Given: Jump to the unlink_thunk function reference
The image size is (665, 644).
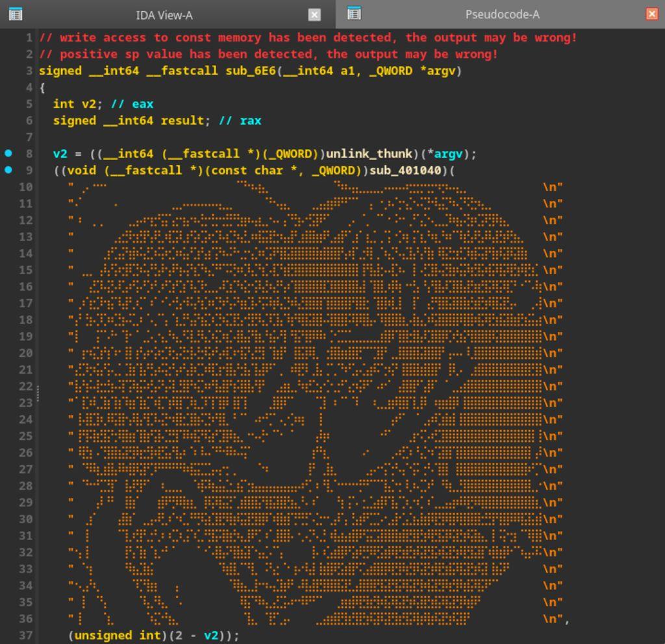Looking at the screenshot, I should 369,154.
